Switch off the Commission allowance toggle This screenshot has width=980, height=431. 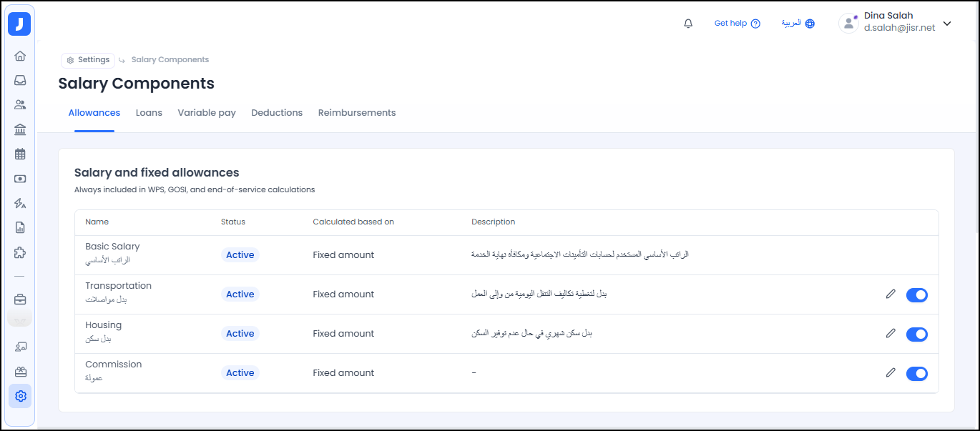point(916,373)
